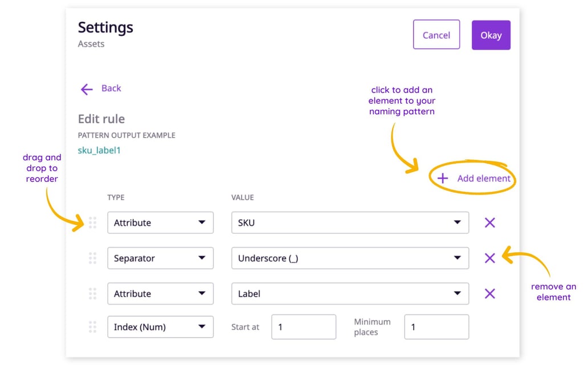The image size is (588, 368).
Task: Click the Minimum places input field
Action: [436, 326]
